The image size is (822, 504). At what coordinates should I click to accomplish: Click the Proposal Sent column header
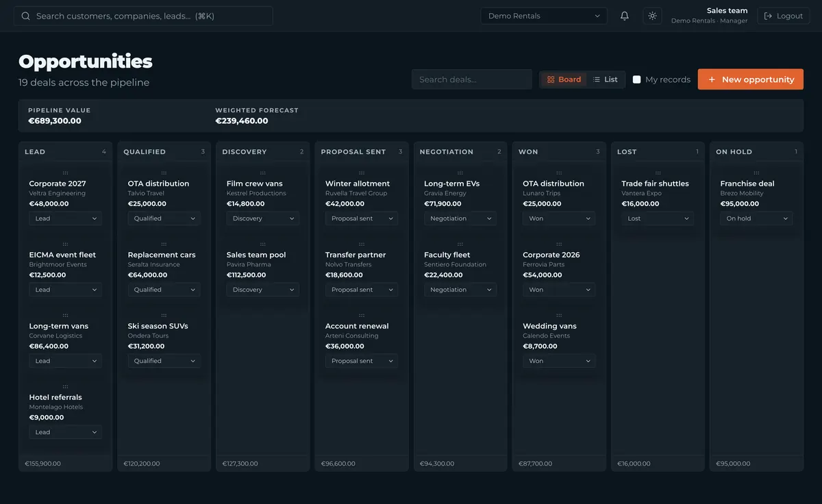pos(353,152)
